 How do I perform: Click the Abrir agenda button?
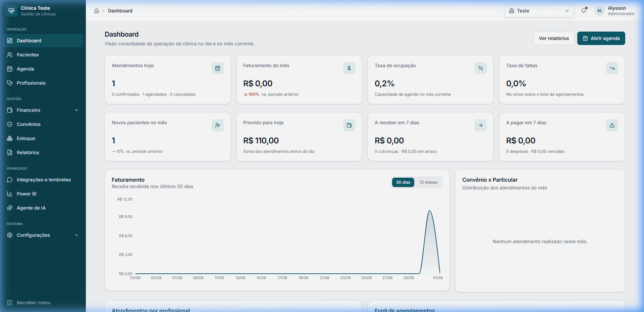pyautogui.click(x=601, y=38)
